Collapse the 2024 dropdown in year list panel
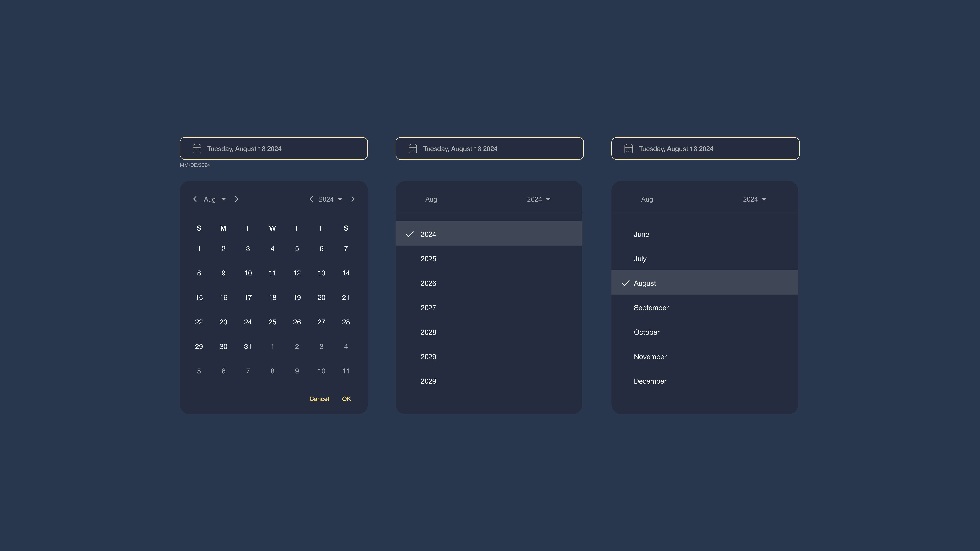The width and height of the screenshot is (980, 551). tap(539, 199)
